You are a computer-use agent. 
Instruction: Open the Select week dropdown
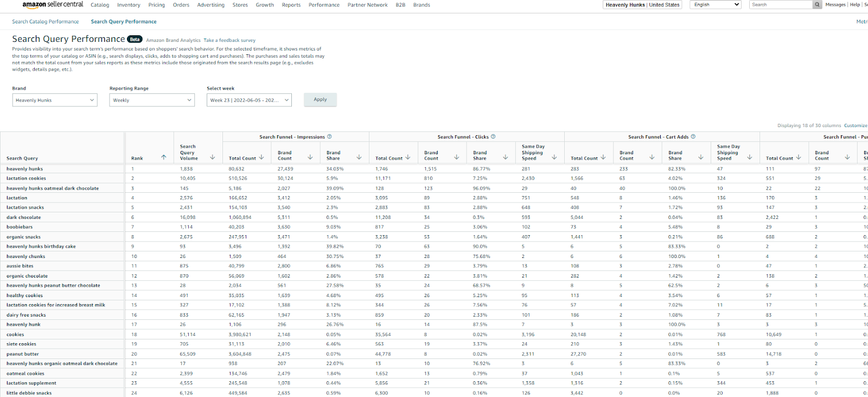pyautogui.click(x=249, y=100)
